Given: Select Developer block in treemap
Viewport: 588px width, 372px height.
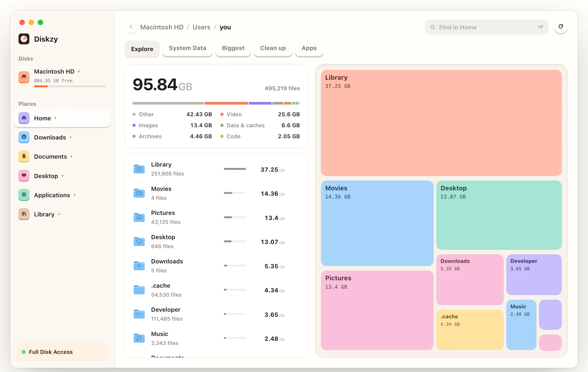Looking at the screenshot, I should tap(534, 275).
